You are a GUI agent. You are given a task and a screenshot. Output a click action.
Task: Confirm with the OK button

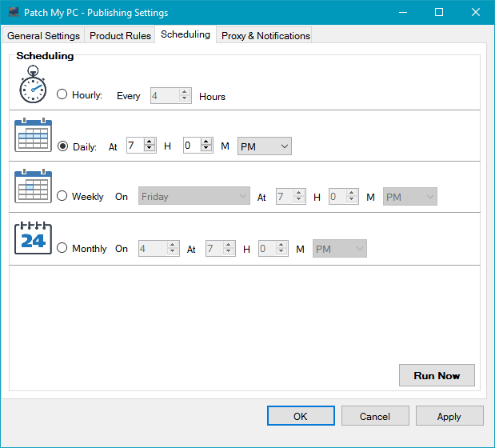(x=301, y=416)
